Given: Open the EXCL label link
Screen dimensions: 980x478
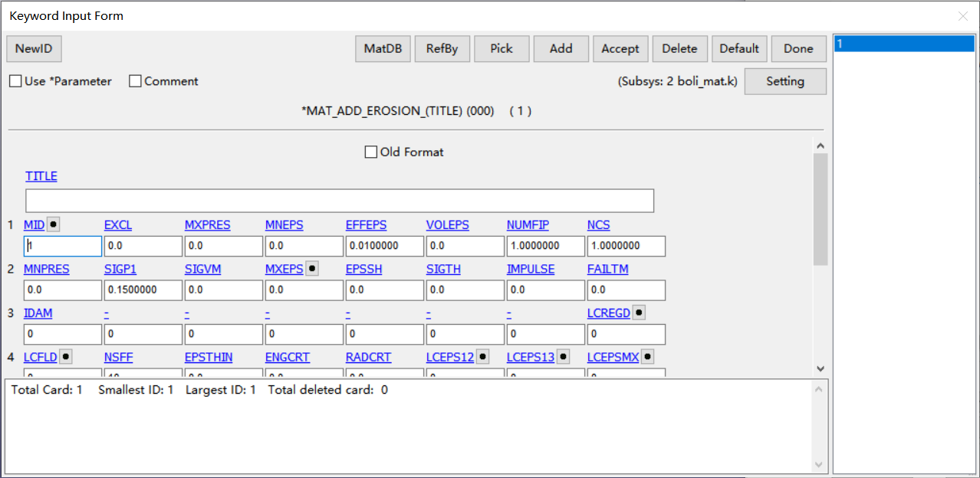Looking at the screenshot, I should [118, 225].
